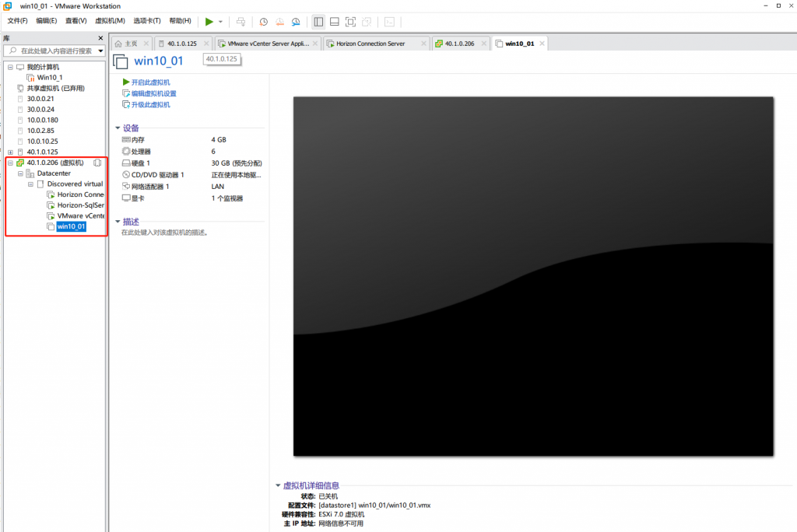The height and width of the screenshot is (532, 797).
Task: Click the console view toolbar icon
Action: 389,22
